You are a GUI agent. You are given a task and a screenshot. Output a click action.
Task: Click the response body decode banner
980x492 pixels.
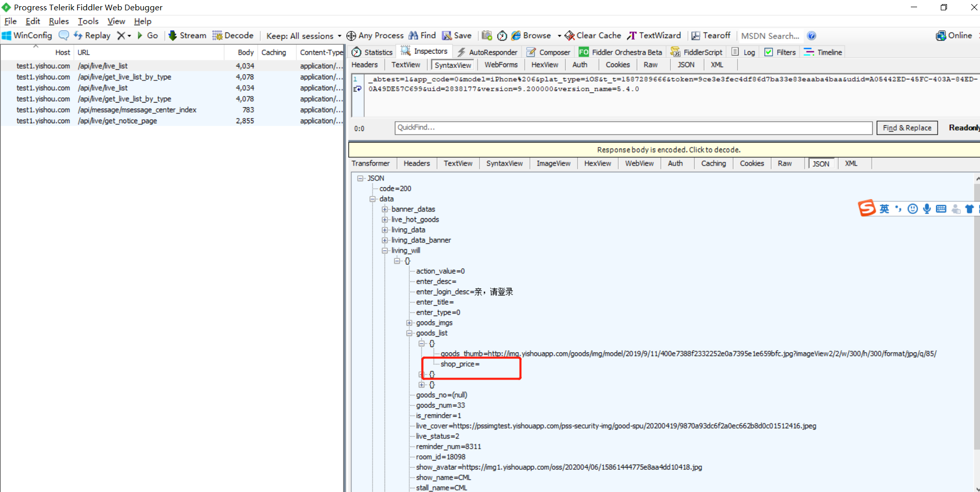click(665, 150)
